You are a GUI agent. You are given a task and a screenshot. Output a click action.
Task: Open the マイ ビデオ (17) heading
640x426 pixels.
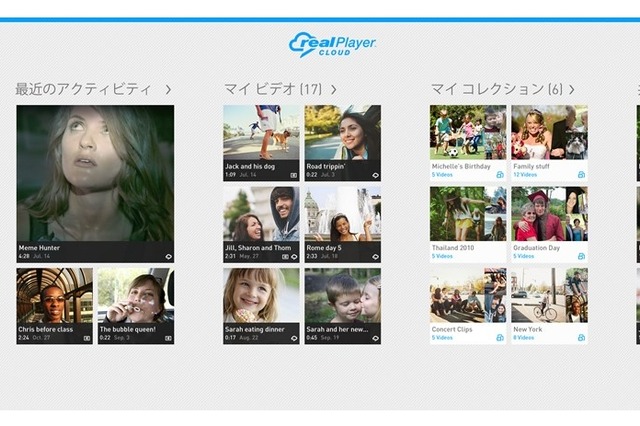[x=273, y=89]
